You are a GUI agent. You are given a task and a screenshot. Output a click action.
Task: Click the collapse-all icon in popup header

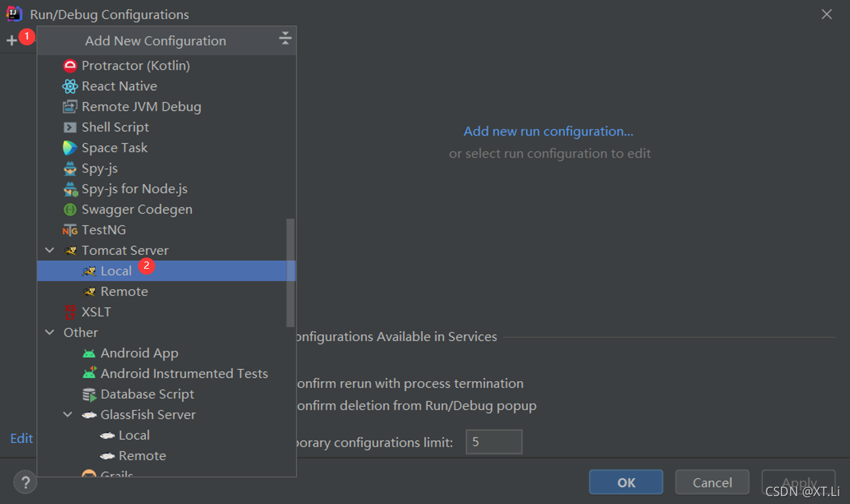(285, 38)
